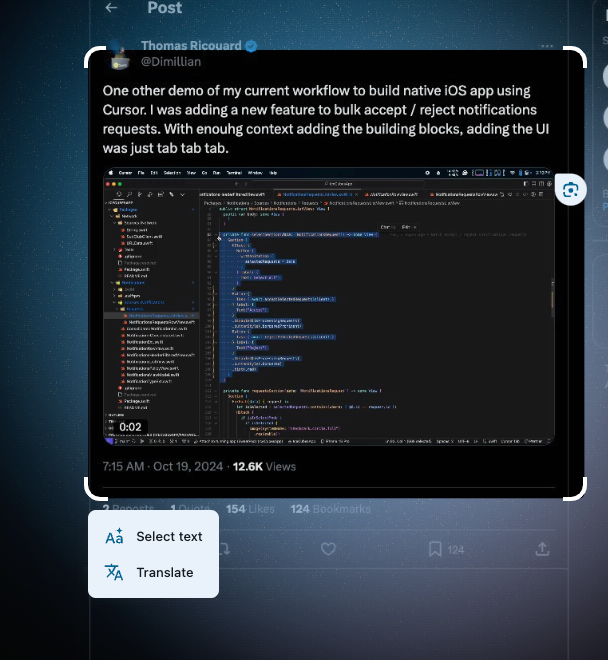Open the three-dot more menu on the post
This screenshot has height=660, width=608.
point(547,46)
